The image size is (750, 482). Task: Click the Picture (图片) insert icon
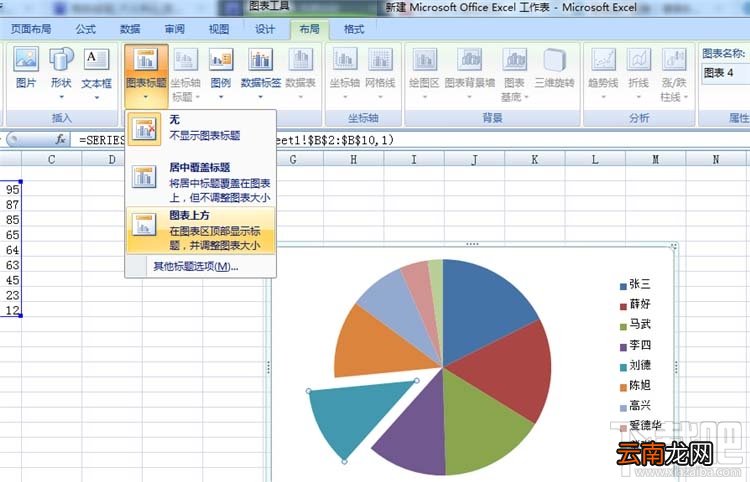click(x=26, y=59)
